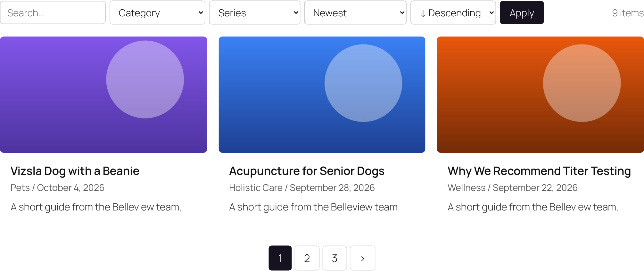This screenshot has width=644, height=271.
Task: Go to page 3
Action: [334, 258]
